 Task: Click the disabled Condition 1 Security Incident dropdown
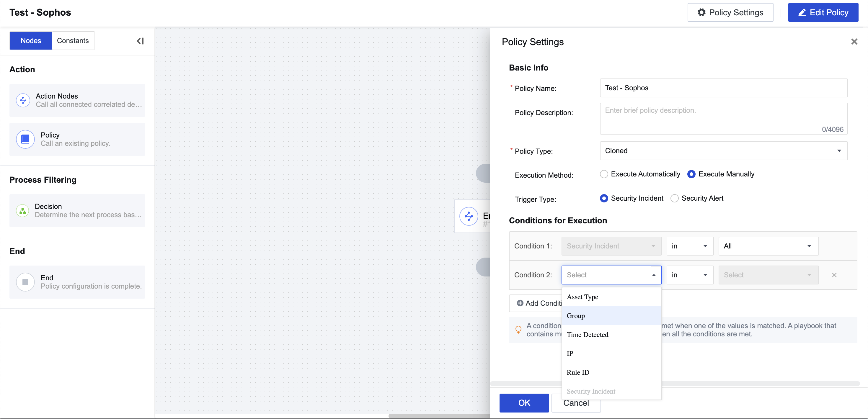(x=611, y=246)
